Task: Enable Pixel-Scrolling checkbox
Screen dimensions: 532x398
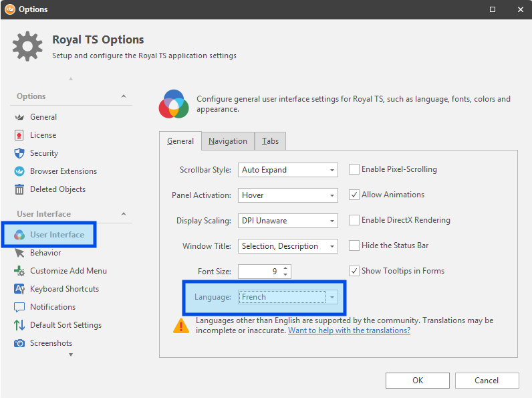Action: (x=354, y=169)
